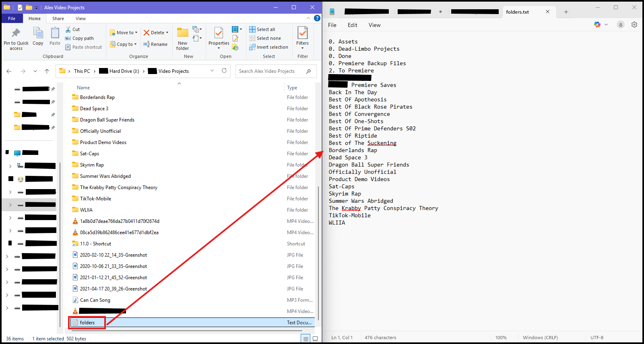Select the Sat-Caps folder
644x344 pixels.
89,154
